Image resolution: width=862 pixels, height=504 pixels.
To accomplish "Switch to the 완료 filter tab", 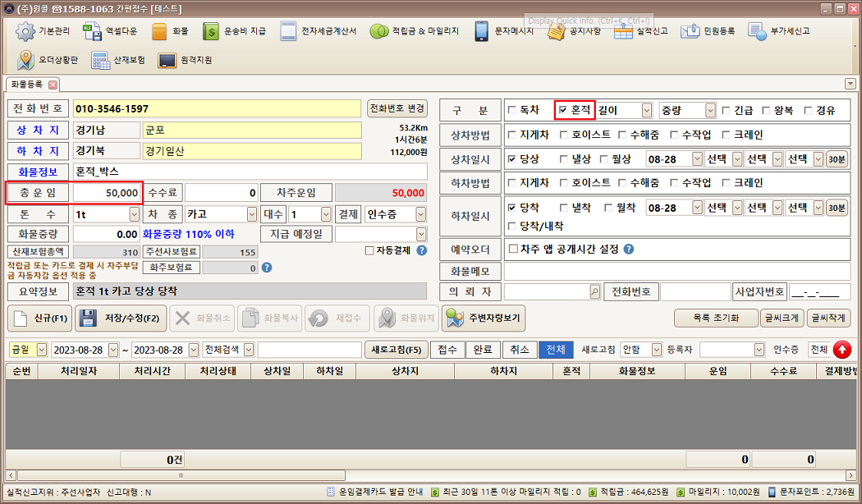I will point(482,350).
